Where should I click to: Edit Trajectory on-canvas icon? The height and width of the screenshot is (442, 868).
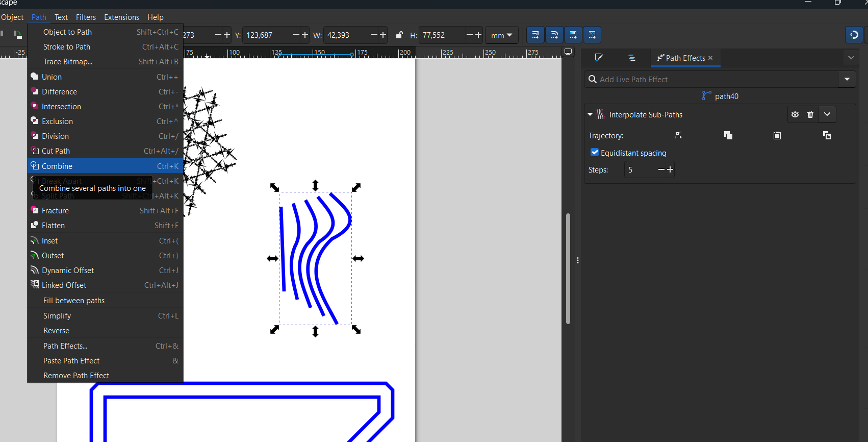pyautogui.click(x=679, y=135)
